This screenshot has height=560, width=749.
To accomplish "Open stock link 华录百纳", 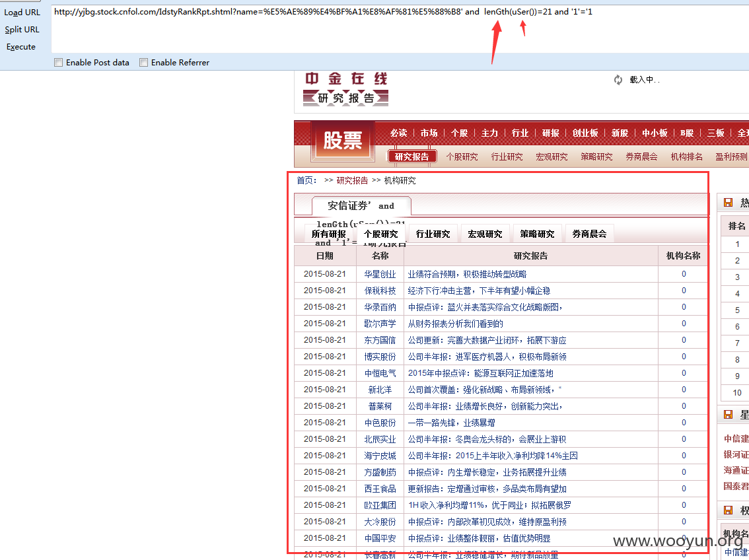I will (x=380, y=307).
